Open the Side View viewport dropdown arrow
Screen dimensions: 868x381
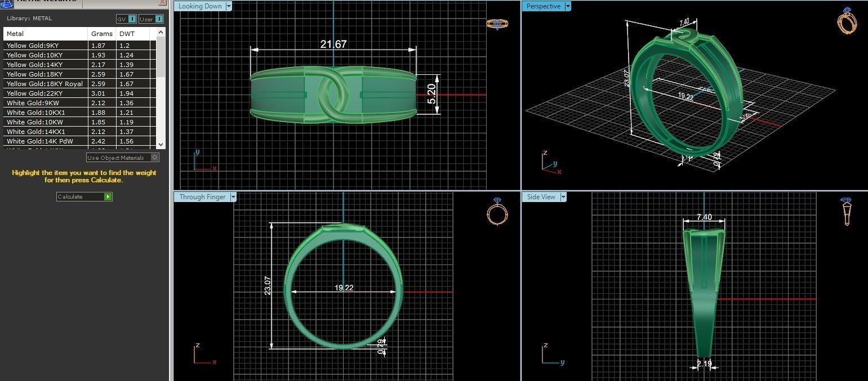(563, 197)
